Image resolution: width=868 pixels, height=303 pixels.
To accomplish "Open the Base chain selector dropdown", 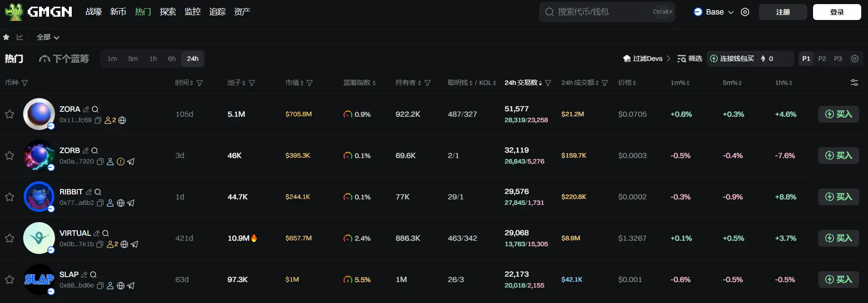I will click(714, 12).
